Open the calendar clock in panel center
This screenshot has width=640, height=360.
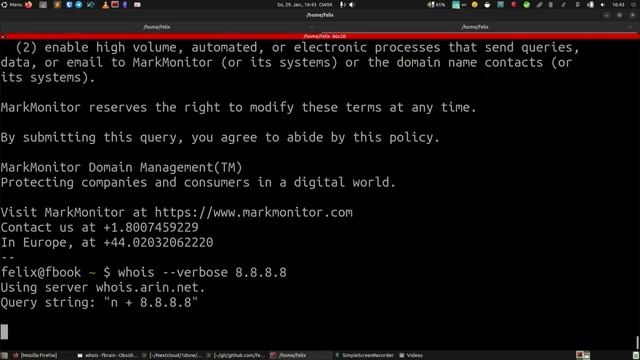(304, 4)
